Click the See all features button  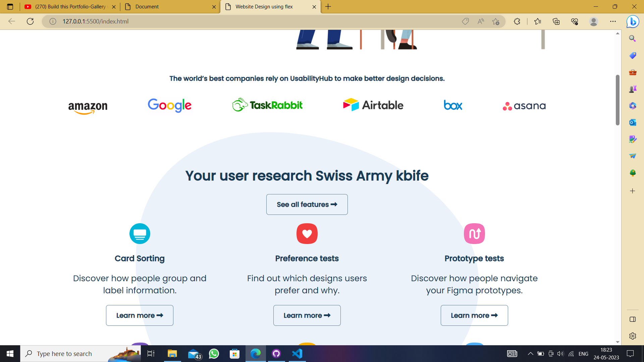pyautogui.click(x=307, y=204)
